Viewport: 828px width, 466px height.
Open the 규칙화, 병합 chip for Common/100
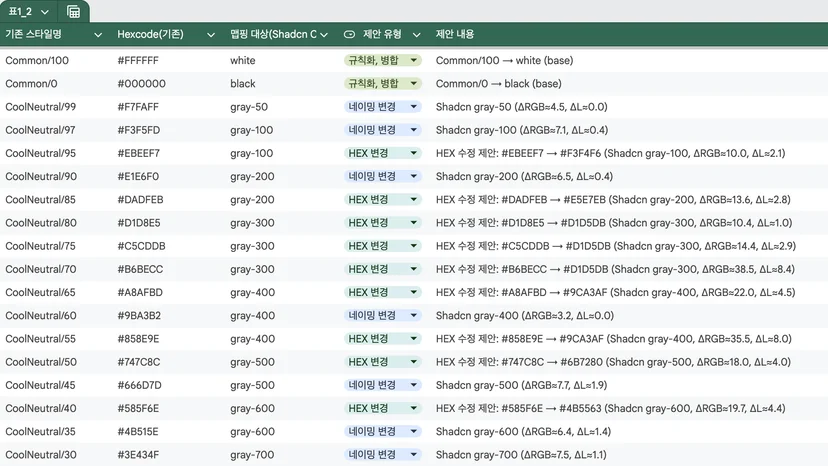(x=383, y=60)
